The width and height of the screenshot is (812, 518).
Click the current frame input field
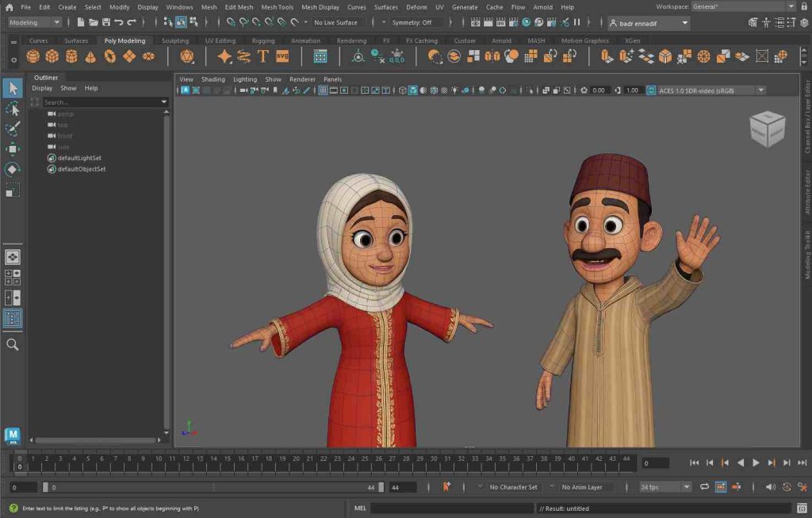pyautogui.click(x=655, y=463)
